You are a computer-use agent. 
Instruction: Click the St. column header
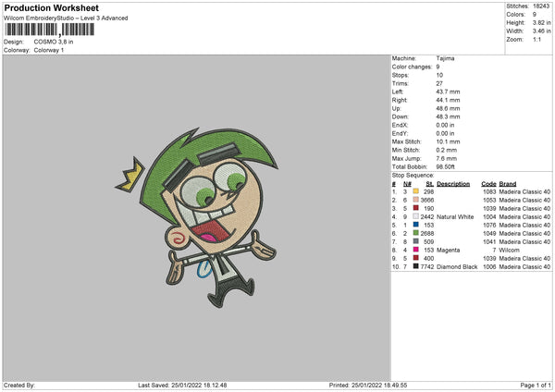tap(430, 184)
